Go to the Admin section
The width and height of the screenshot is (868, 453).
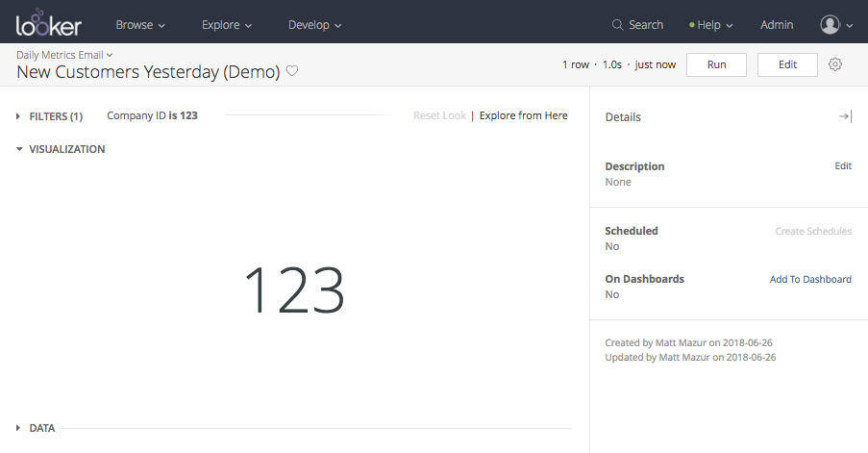tap(777, 25)
